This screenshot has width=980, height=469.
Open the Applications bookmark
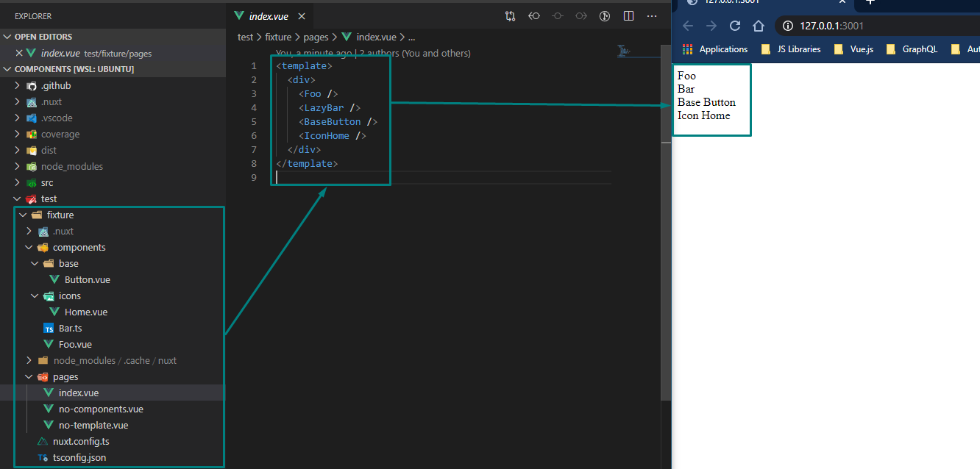(715, 49)
